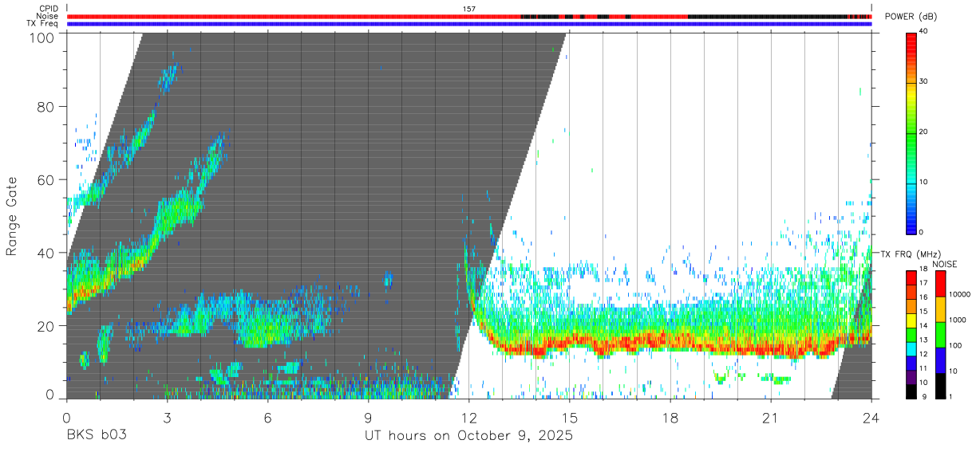
Task: Click the power color bar legend
Action: coord(911,132)
